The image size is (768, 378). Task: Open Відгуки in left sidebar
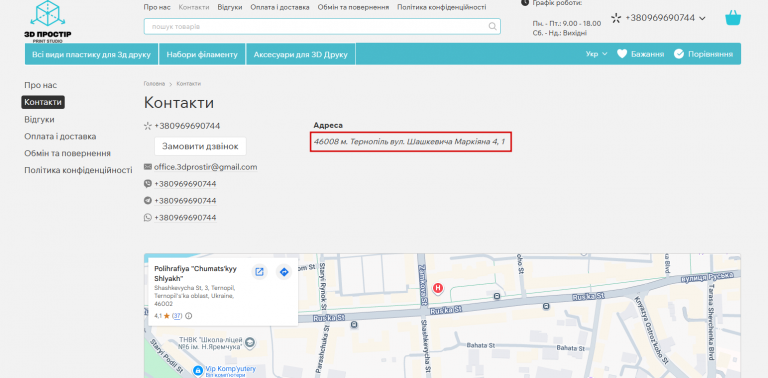(x=39, y=119)
